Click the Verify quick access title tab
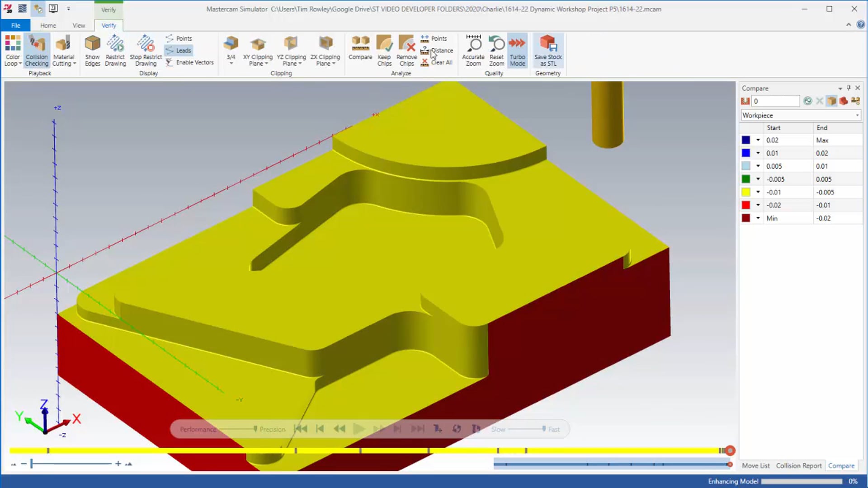This screenshot has height=488, width=868. coord(108,9)
